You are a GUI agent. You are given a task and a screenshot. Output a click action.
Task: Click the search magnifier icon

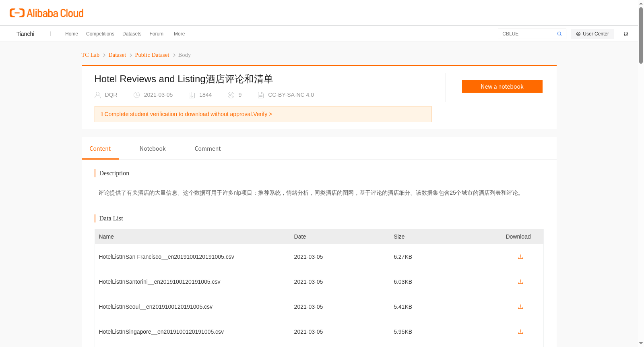pos(559,34)
